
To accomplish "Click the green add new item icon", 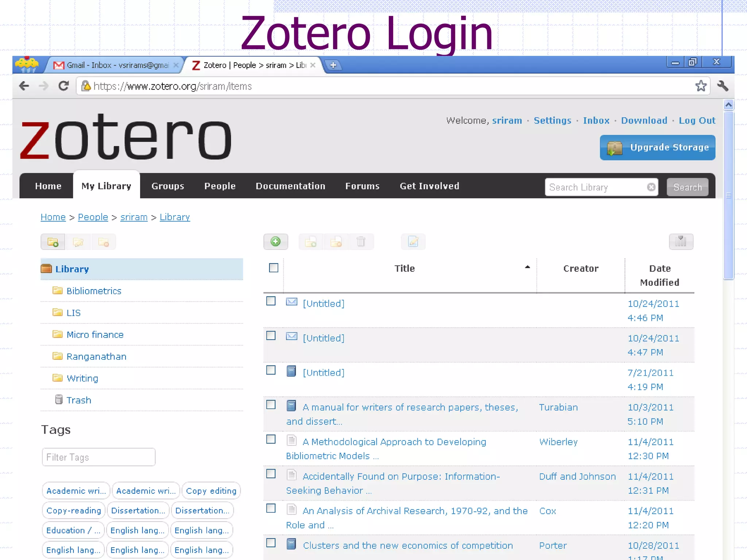I will [x=276, y=242].
